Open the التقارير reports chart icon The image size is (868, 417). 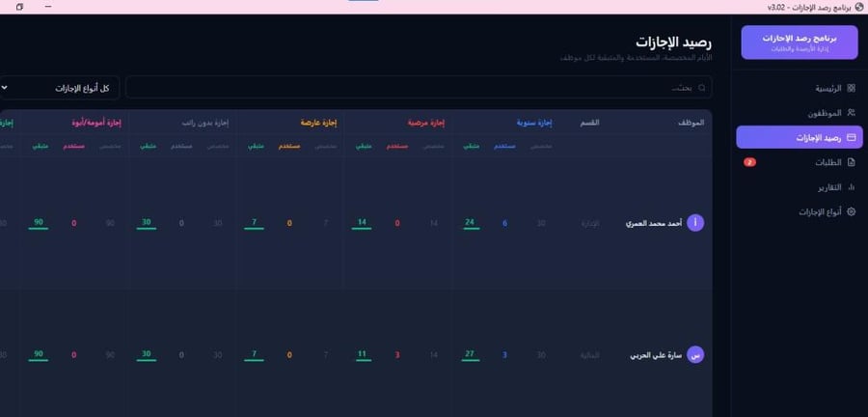click(852, 187)
